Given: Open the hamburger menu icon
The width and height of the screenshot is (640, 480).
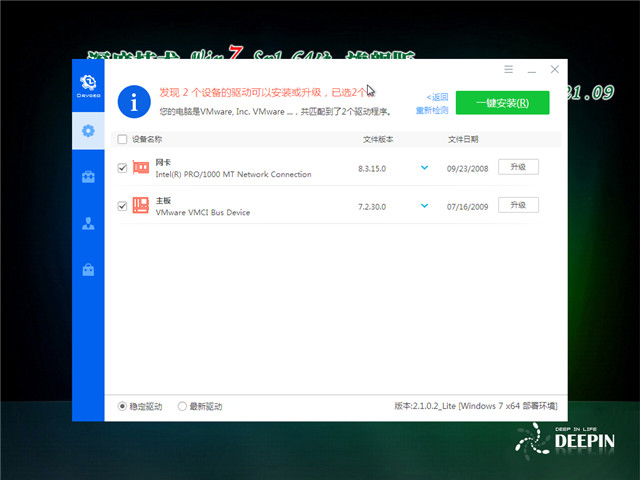Looking at the screenshot, I should [x=508, y=69].
